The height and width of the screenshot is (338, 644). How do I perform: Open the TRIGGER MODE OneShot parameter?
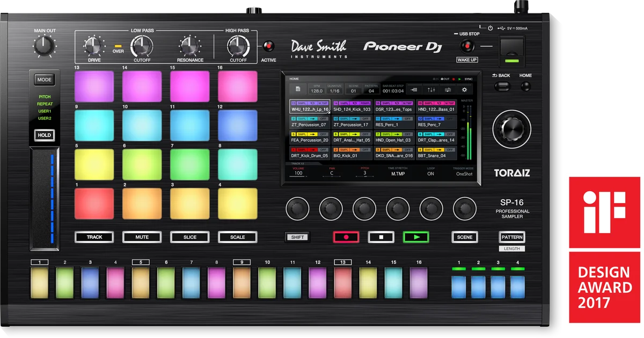point(465,171)
